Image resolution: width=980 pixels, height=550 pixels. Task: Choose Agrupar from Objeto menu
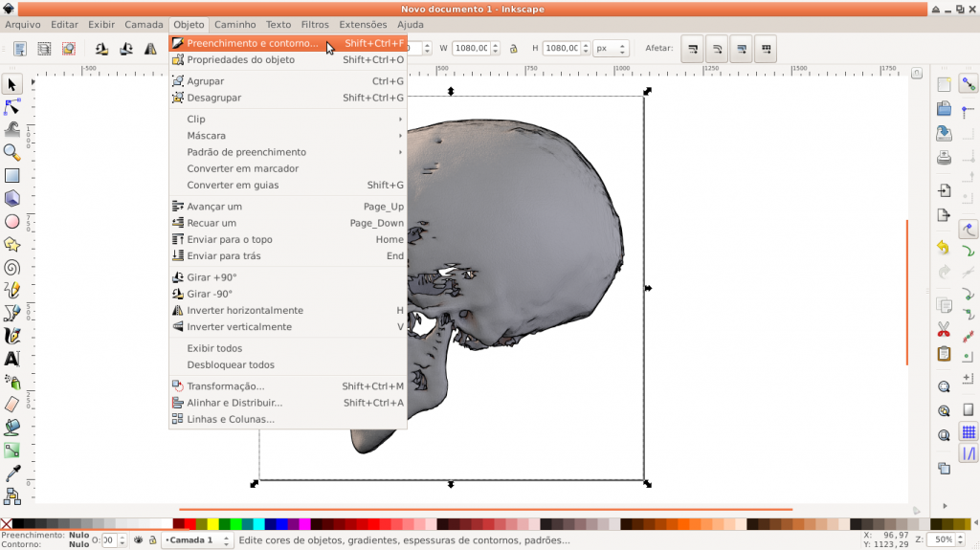[x=288, y=81]
